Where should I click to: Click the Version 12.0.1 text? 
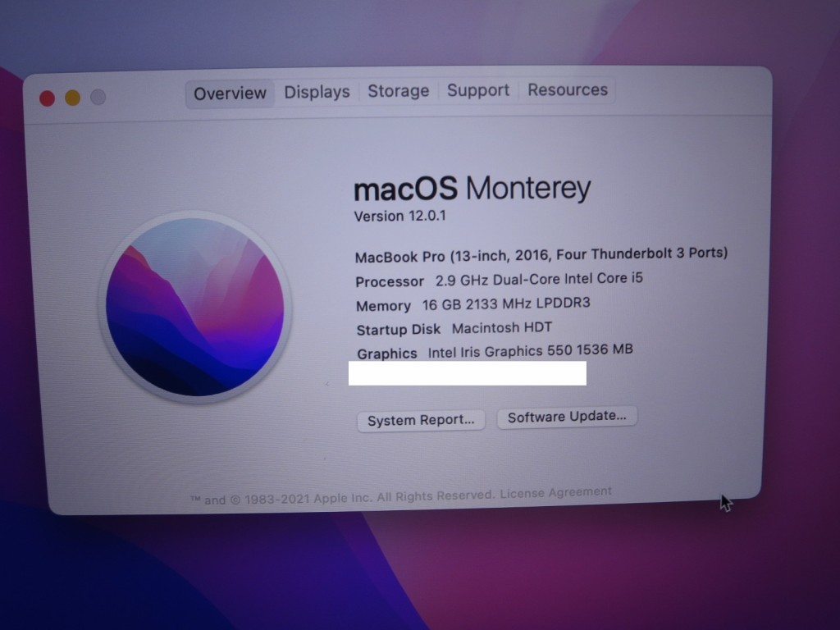[x=399, y=217]
